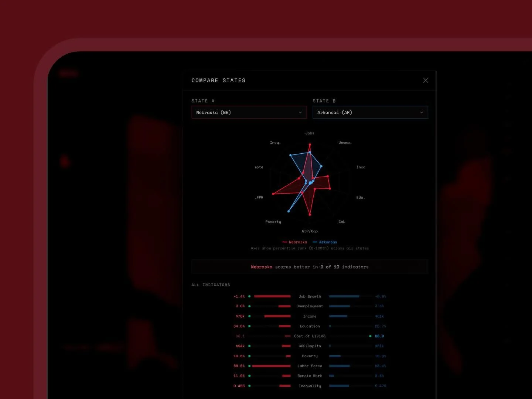532x399 pixels.
Task: Click the CoL axis label on the radar chart
Action: coord(342,222)
